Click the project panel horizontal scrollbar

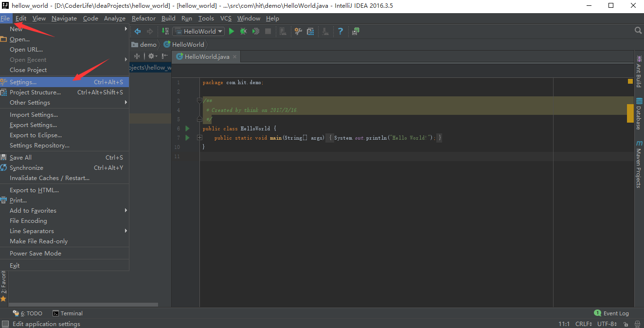pyautogui.click(x=84, y=305)
